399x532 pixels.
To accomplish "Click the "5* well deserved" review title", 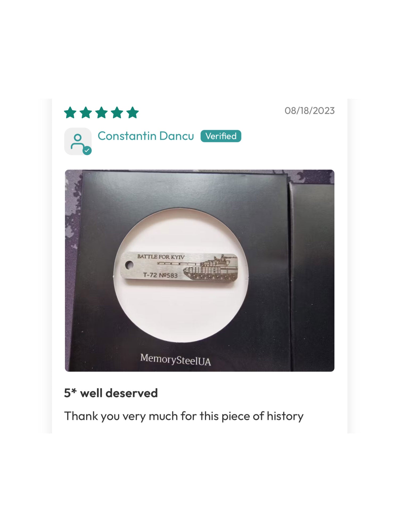I will pyautogui.click(x=111, y=393).
